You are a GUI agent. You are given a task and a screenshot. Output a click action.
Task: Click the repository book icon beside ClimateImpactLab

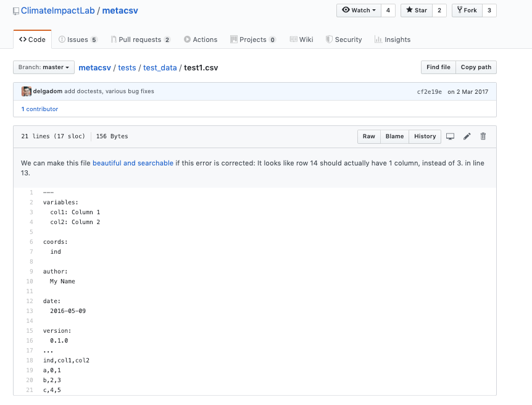click(x=16, y=11)
